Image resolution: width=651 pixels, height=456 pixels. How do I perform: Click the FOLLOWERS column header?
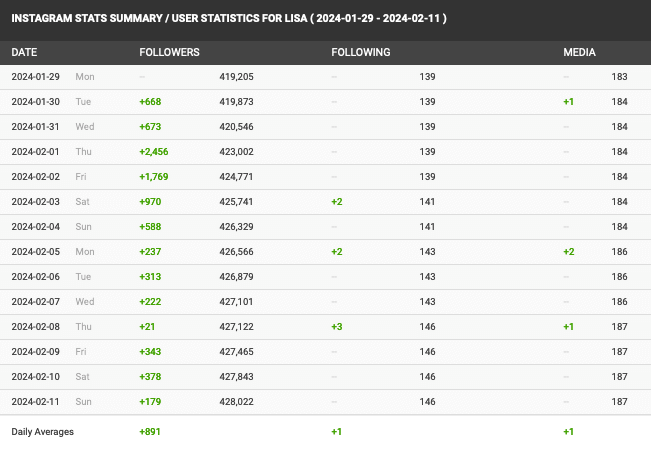click(169, 52)
